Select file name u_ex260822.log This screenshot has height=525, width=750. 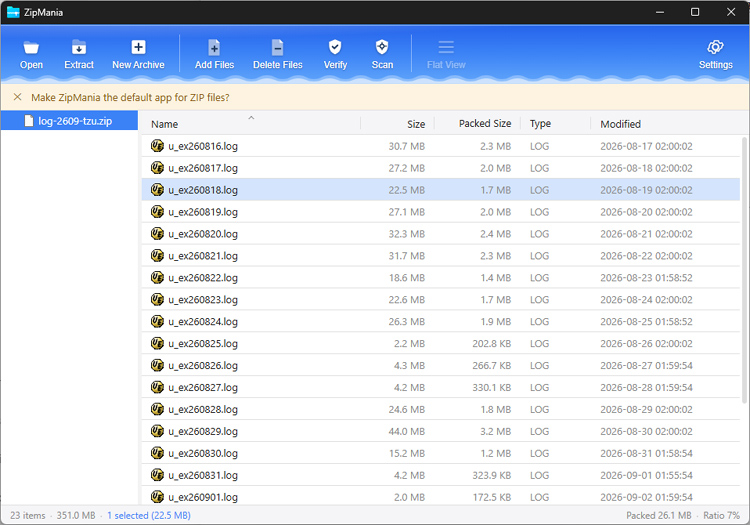coord(203,278)
